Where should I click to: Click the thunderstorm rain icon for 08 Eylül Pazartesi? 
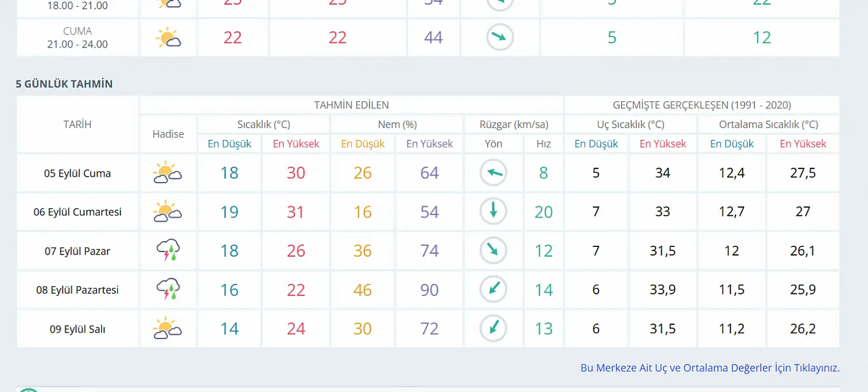coord(168,289)
